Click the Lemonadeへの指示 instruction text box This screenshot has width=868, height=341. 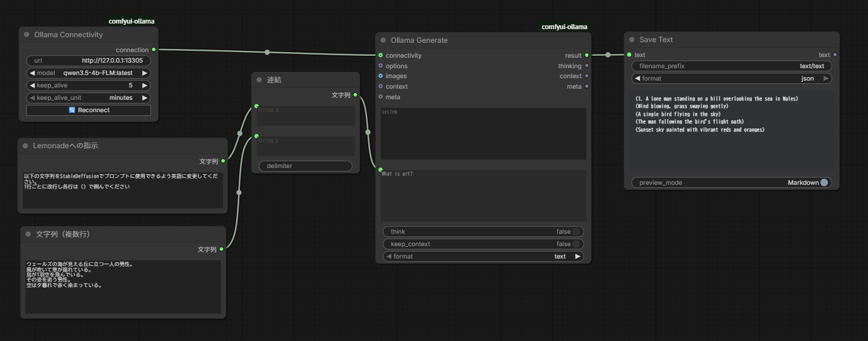pos(123,190)
